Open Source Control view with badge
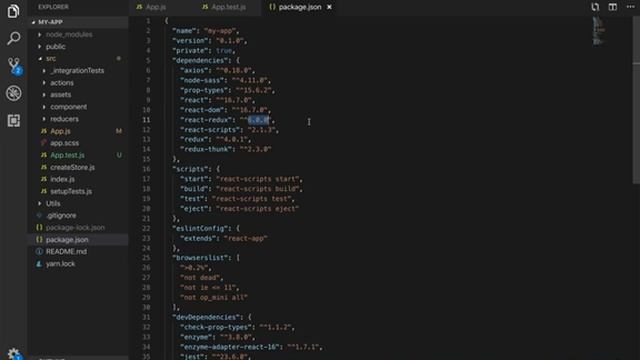The width and height of the screenshot is (640, 360). tap(14, 66)
